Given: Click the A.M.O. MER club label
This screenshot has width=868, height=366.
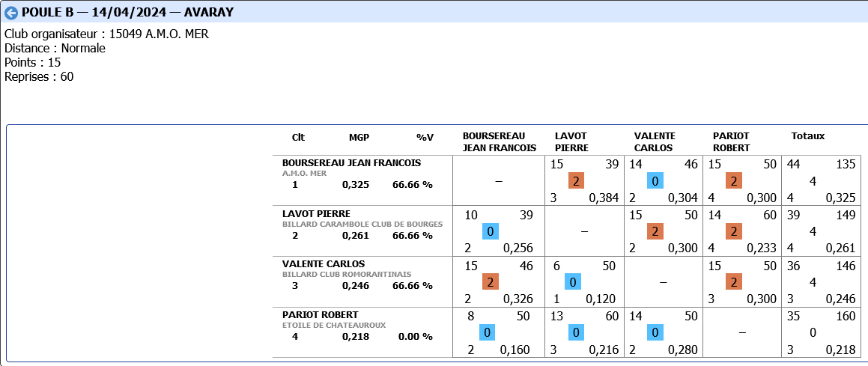Looking at the screenshot, I should 305,173.
